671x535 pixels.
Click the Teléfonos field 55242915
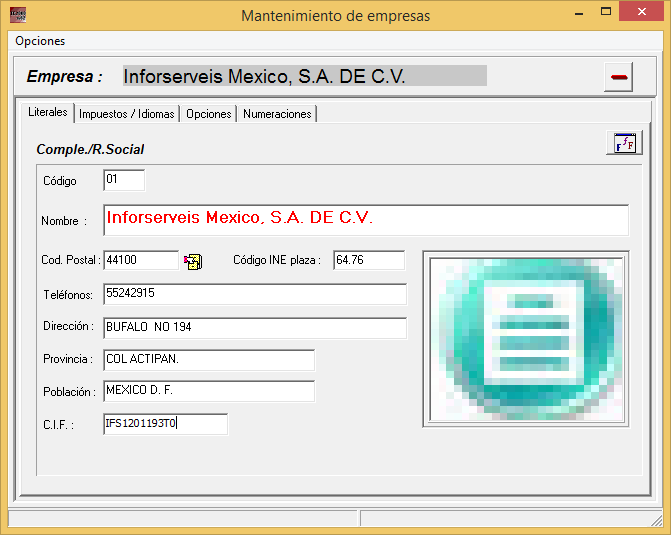(255, 294)
